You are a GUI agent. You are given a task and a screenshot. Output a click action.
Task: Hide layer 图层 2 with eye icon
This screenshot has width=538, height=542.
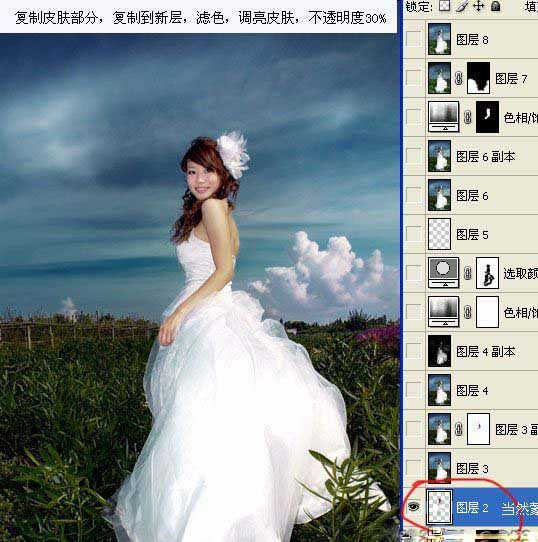point(414,507)
